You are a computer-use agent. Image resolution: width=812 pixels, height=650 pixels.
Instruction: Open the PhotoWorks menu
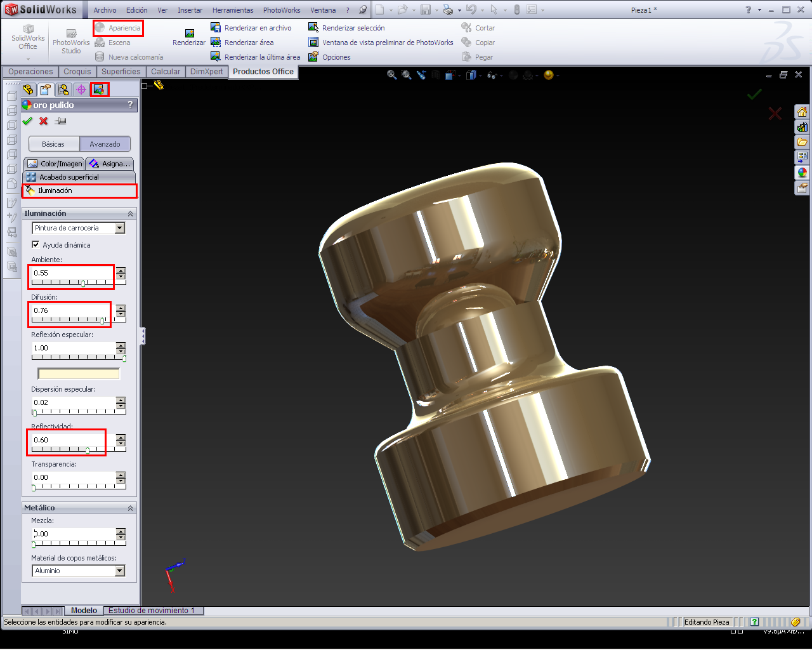(282, 10)
